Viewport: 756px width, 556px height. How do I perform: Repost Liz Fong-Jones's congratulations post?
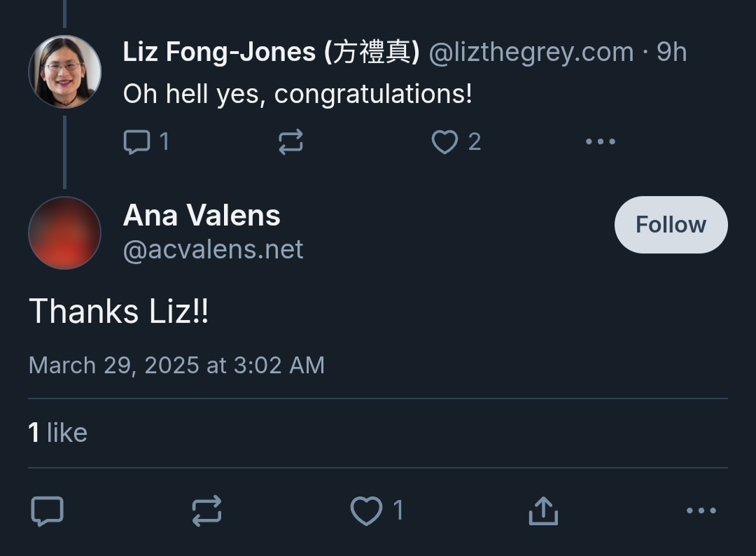tap(290, 142)
